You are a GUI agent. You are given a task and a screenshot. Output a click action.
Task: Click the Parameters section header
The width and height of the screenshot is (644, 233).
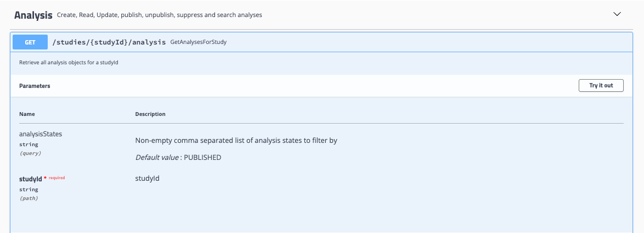[35, 86]
